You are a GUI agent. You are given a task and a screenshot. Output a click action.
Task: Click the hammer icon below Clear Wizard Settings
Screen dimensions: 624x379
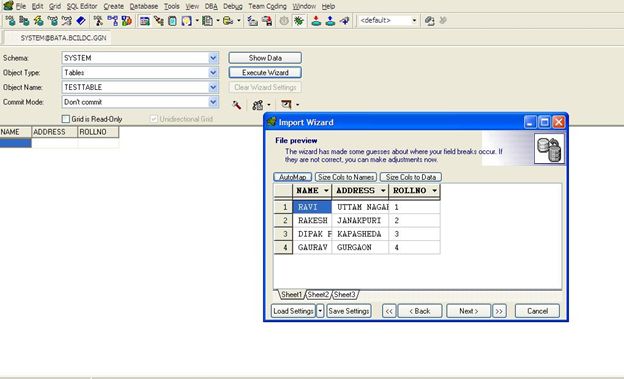pyautogui.click(x=237, y=105)
